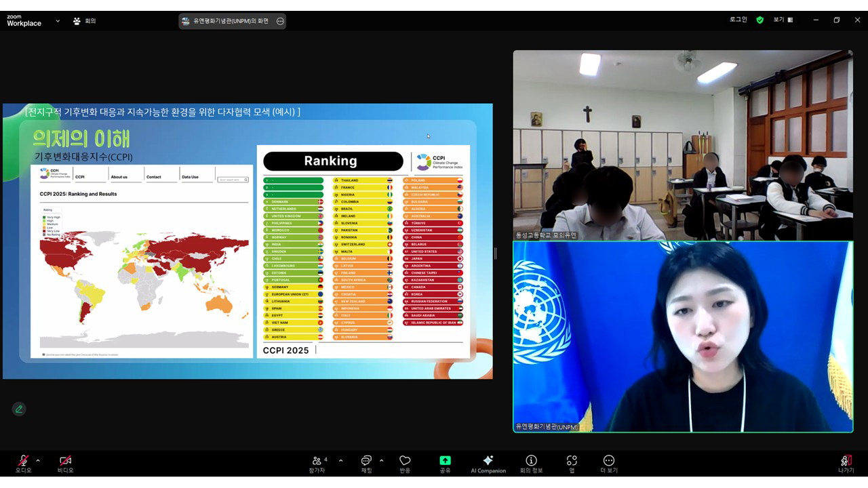Click the green 공유 share screen icon
Viewport: 868px width, 488px height.
(445, 462)
